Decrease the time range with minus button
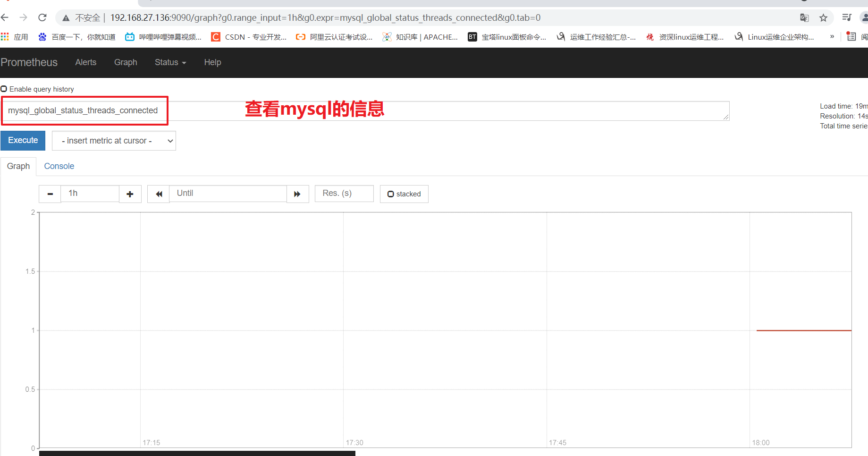Viewport: 868px width, 456px height. [50, 194]
